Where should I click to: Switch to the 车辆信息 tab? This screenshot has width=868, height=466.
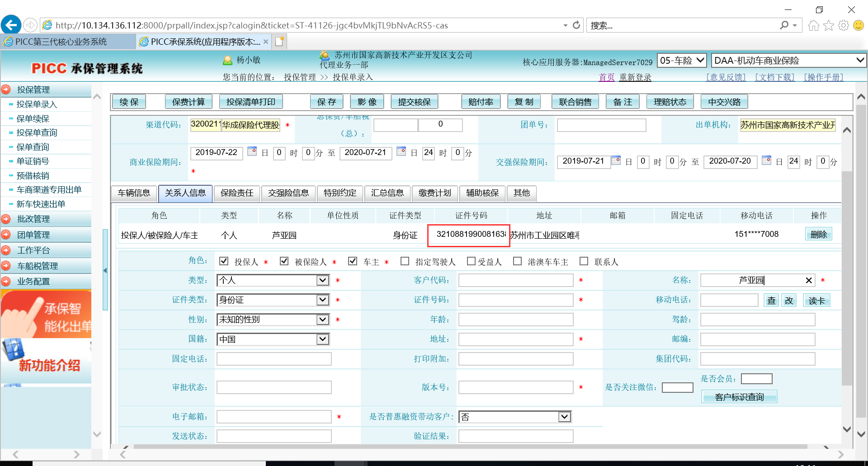pos(134,193)
